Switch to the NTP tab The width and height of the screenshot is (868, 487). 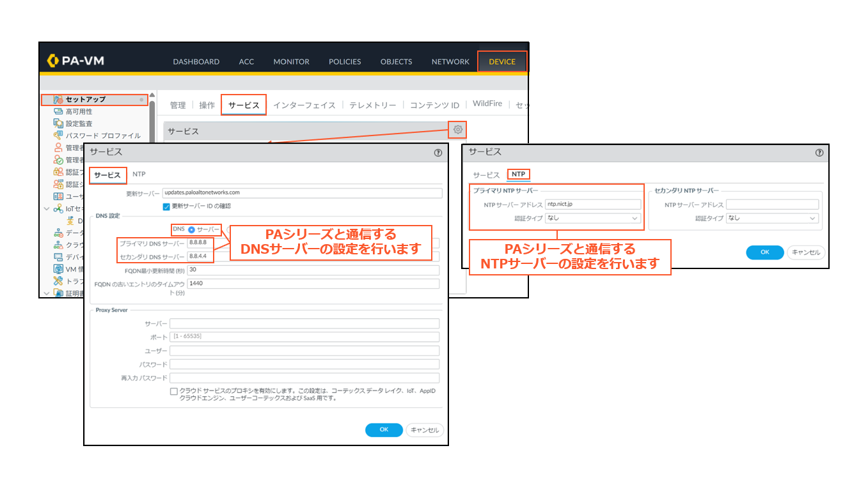(x=518, y=174)
